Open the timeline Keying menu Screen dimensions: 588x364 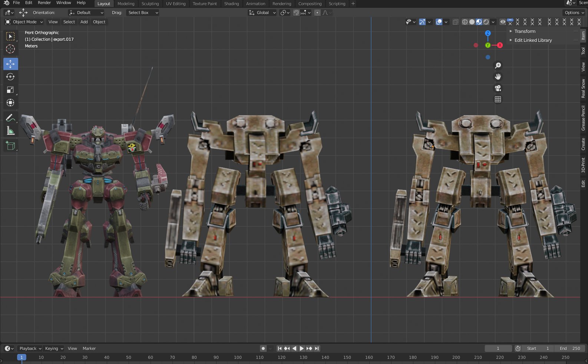(54, 348)
